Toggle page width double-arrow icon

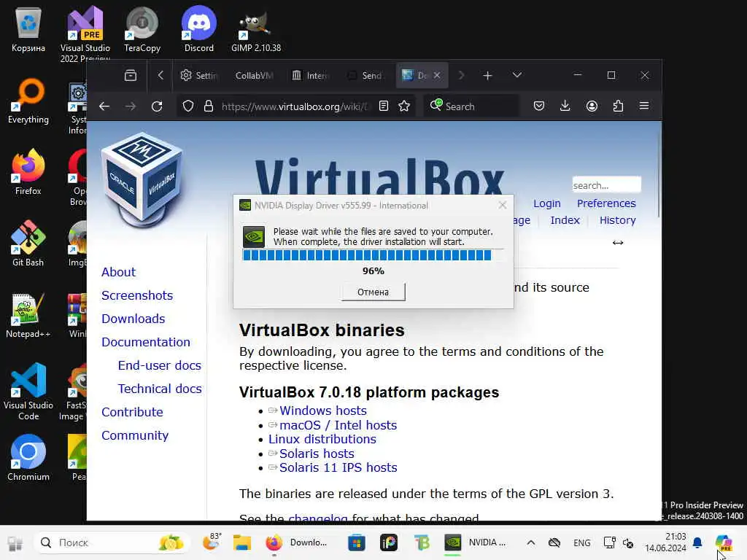(x=618, y=243)
